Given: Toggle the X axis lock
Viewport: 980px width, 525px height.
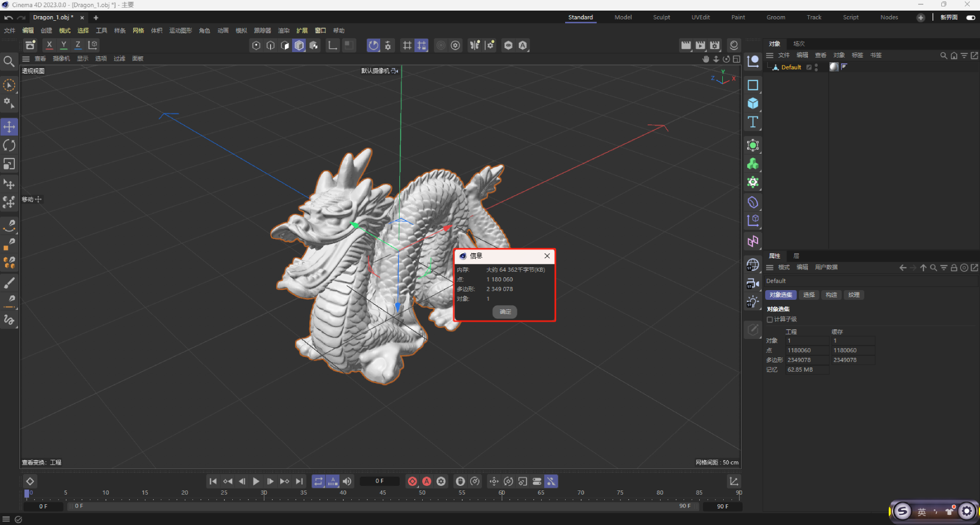Looking at the screenshot, I should (x=49, y=45).
